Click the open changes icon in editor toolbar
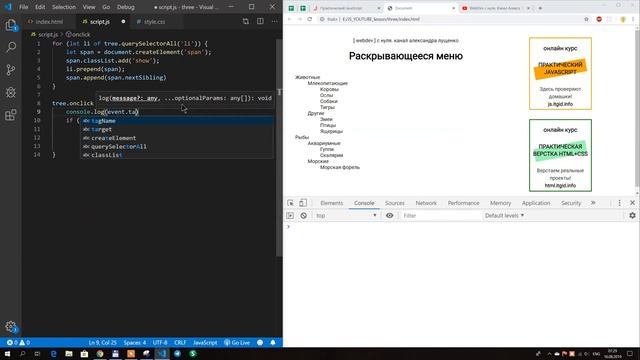 pyautogui.click(x=246, y=21)
